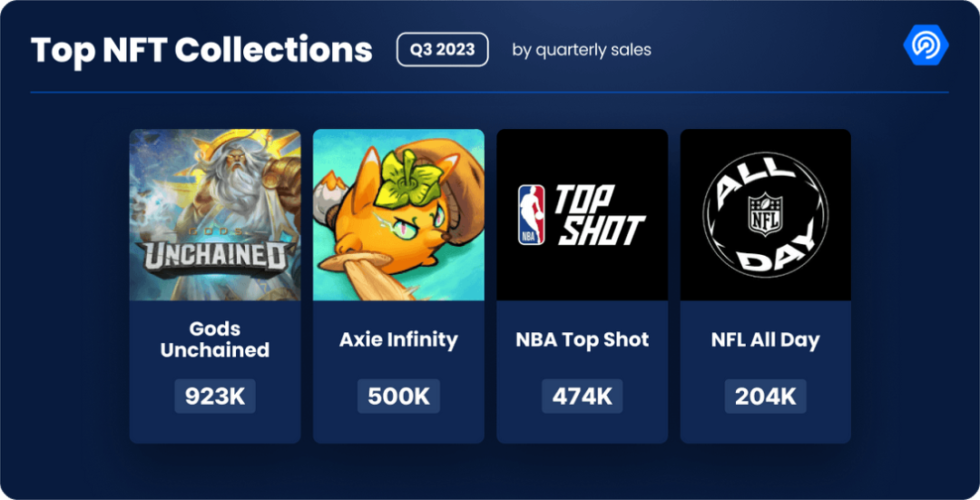Image resolution: width=980 pixels, height=500 pixels.
Task: Click the 204K sales badge
Action: click(765, 397)
